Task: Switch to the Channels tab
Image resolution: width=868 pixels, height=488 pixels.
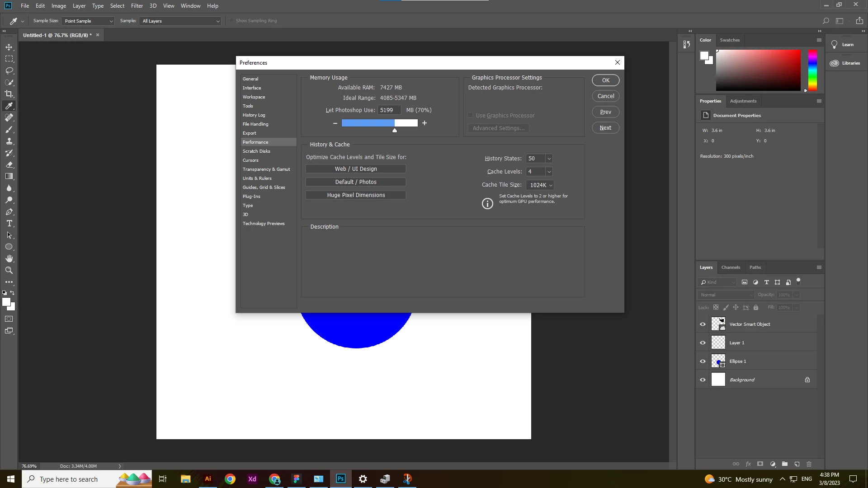Action: click(x=731, y=267)
